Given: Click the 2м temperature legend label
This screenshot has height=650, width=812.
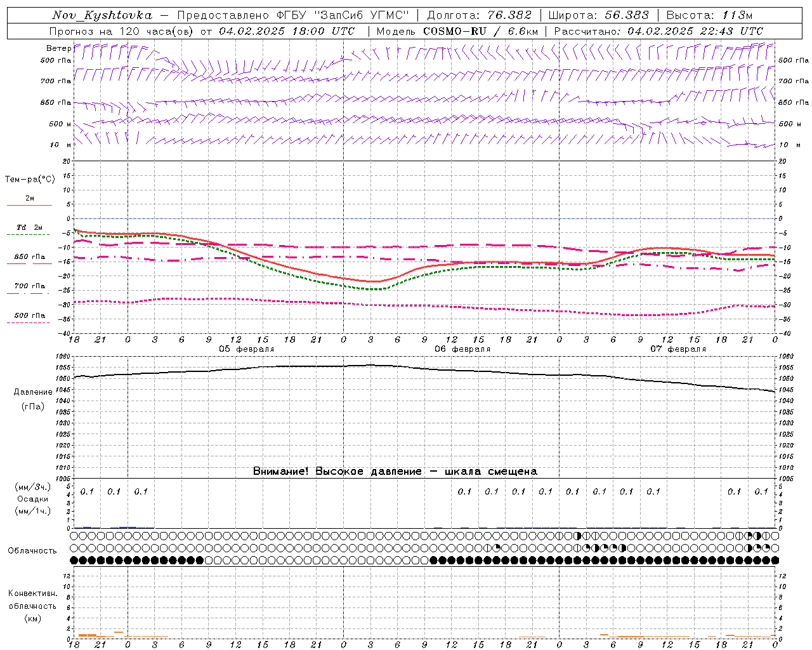Looking at the screenshot, I should coord(30,199).
